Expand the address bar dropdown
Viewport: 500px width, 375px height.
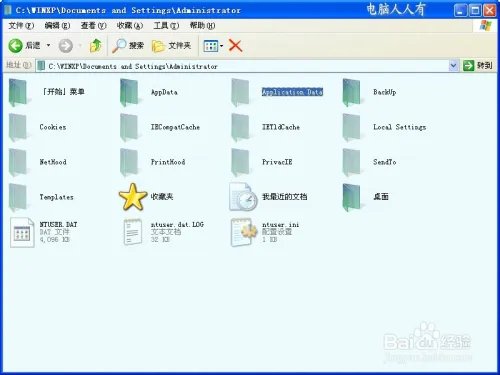point(453,66)
